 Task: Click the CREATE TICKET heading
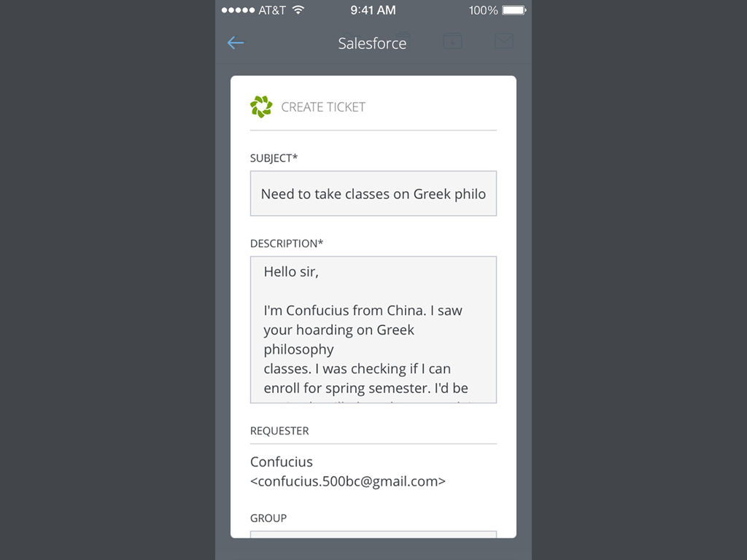click(323, 107)
